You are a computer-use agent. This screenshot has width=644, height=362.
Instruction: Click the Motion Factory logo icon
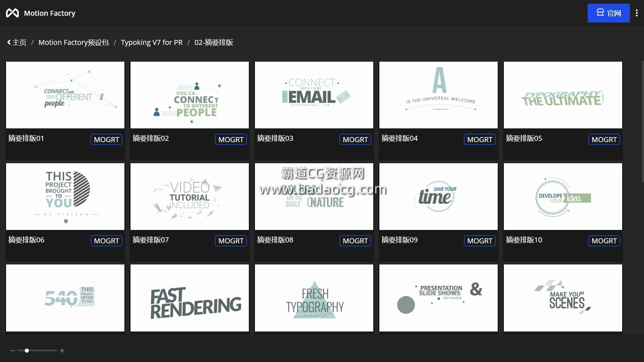click(x=12, y=13)
